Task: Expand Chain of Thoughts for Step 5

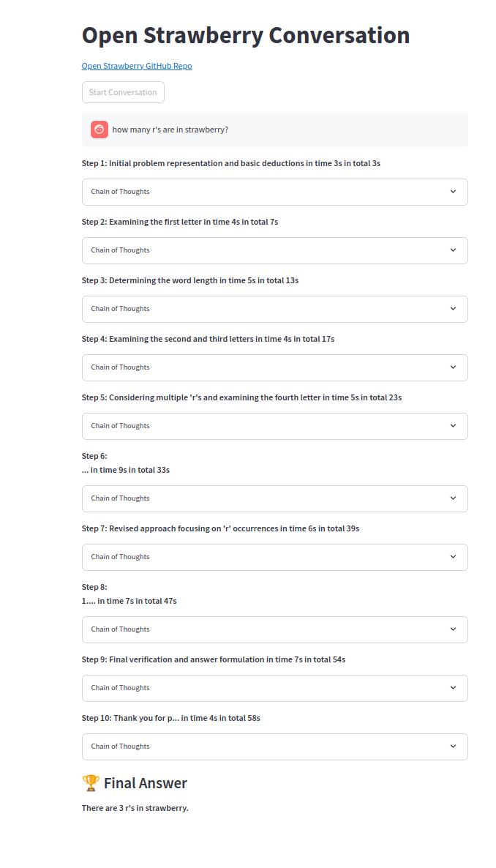Action: point(274,426)
